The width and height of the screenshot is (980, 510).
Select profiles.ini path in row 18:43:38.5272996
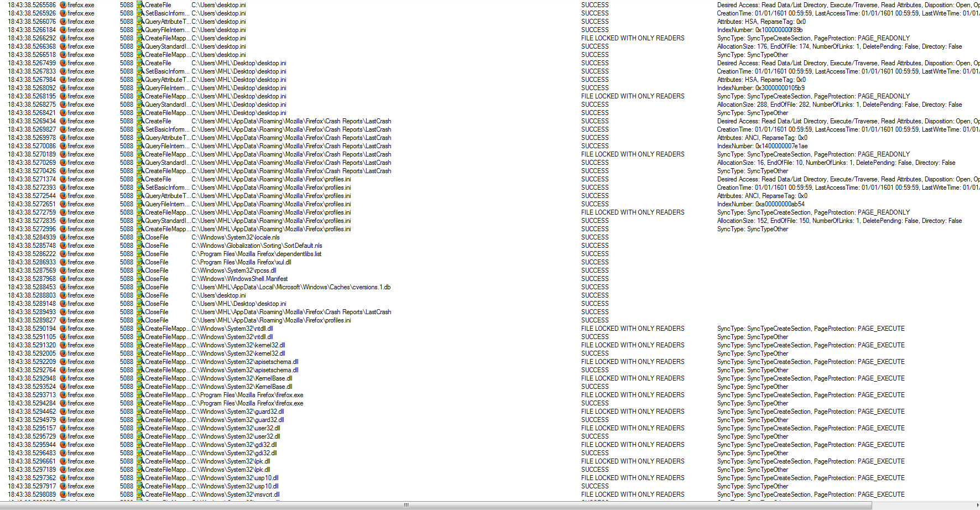pos(271,229)
